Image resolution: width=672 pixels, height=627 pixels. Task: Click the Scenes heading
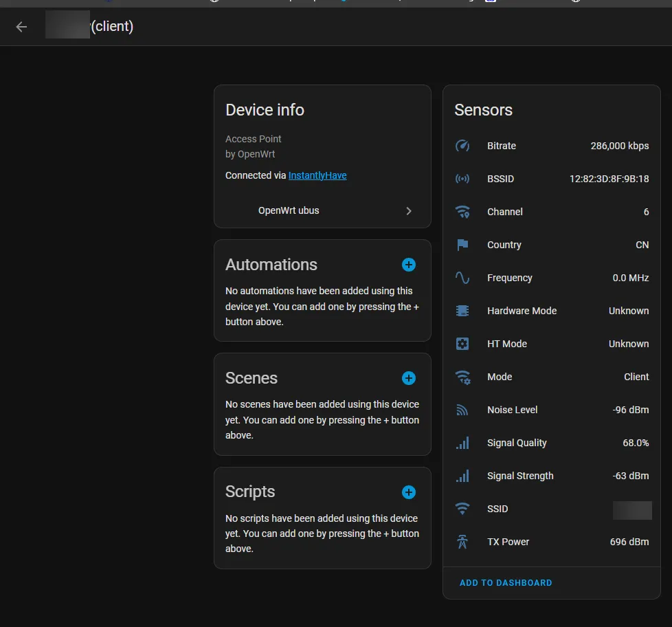(x=251, y=378)
